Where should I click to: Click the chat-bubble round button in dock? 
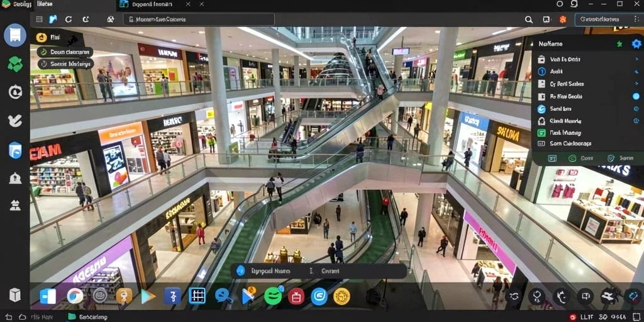point(586,296)
